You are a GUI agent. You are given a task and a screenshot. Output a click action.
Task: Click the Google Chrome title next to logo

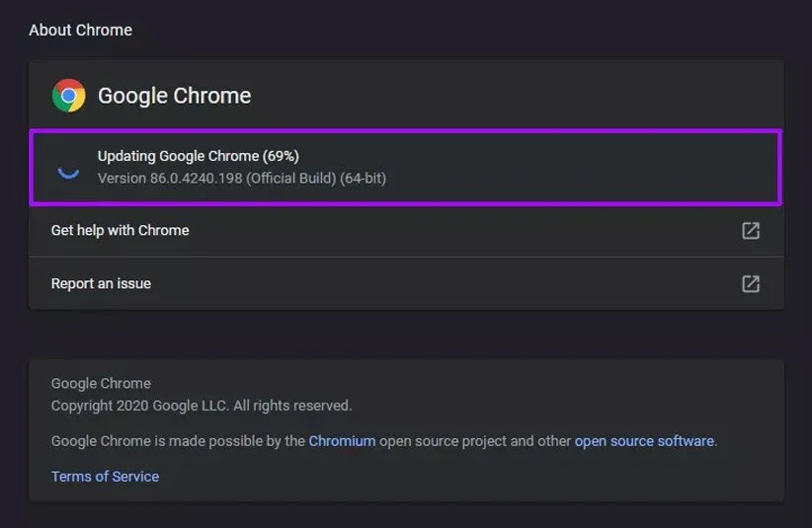[174, 96]
